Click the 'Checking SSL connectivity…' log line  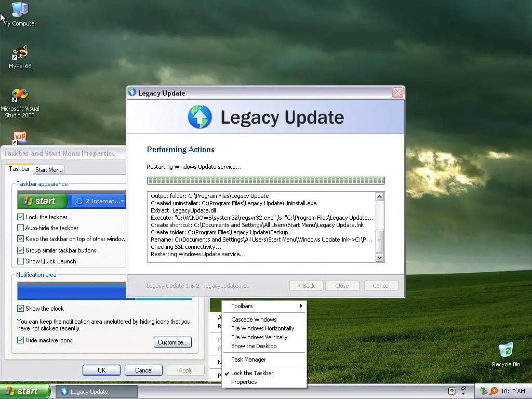click(186, 247)
